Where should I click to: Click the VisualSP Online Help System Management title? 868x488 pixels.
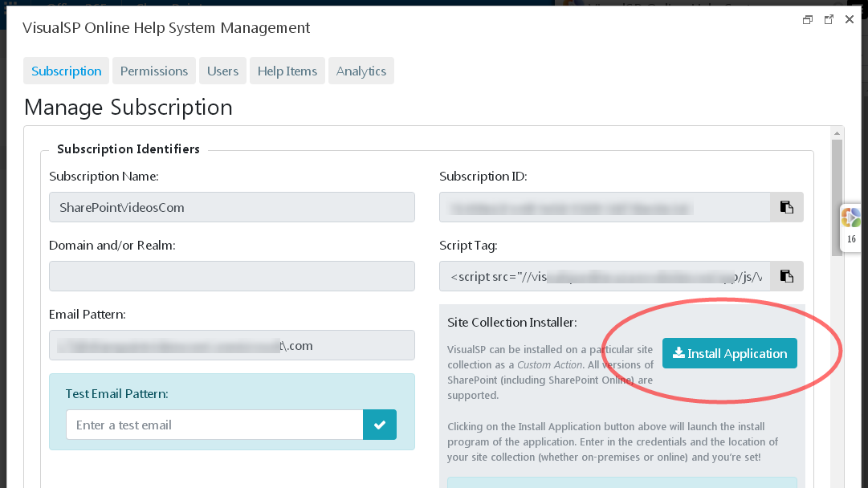[x=166, y=27]
